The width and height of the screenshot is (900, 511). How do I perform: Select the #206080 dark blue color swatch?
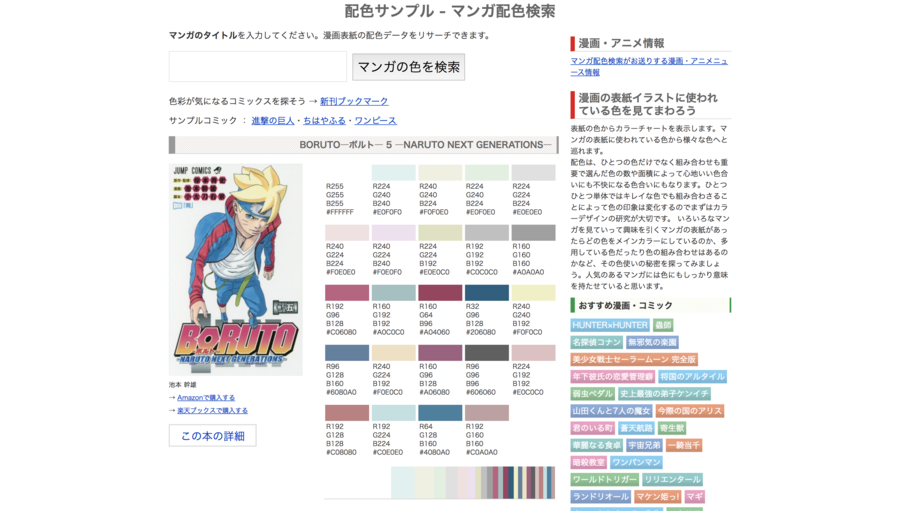click(487, 293)
